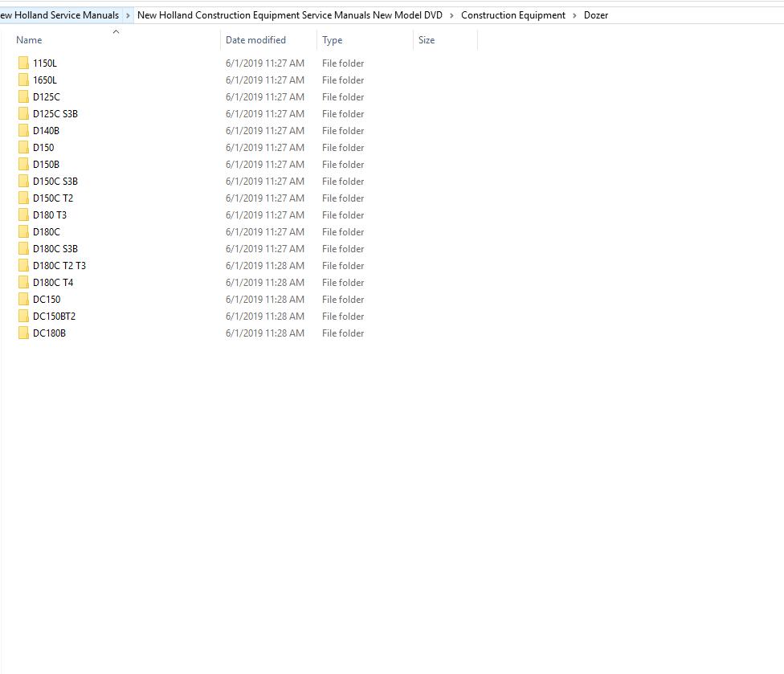Click the Dozer breadcrumb segment
Screen dimensions: 784x674
(596, 15)
